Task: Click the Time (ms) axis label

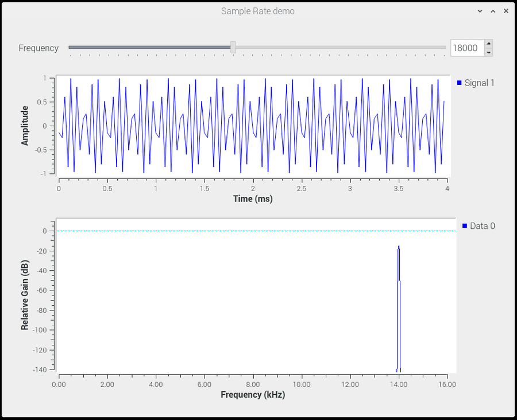Action: pos(253,199)
